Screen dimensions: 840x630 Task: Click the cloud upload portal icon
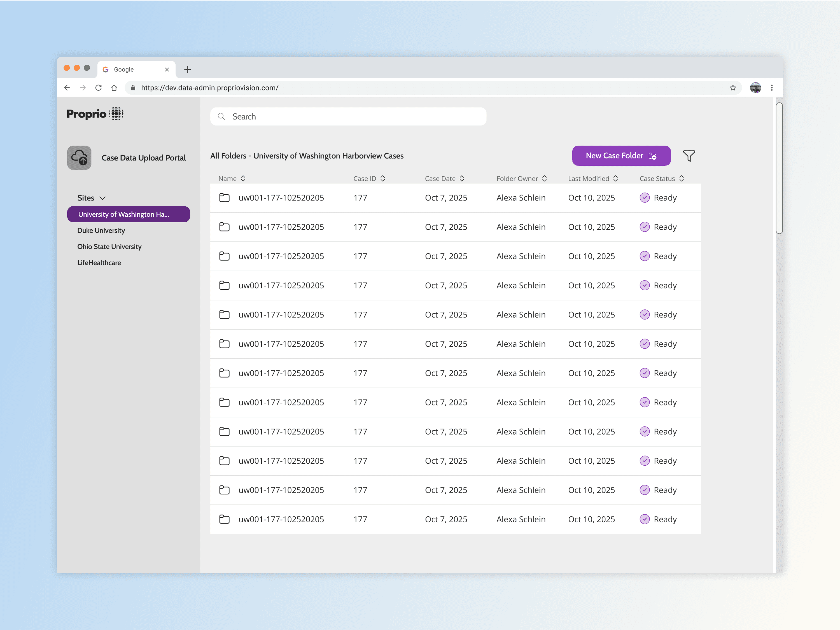79,158
